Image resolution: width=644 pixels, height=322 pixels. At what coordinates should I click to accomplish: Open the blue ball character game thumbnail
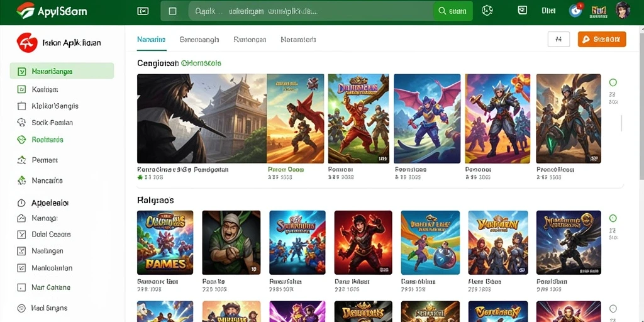pyautogui.click(x=430, y=242)
